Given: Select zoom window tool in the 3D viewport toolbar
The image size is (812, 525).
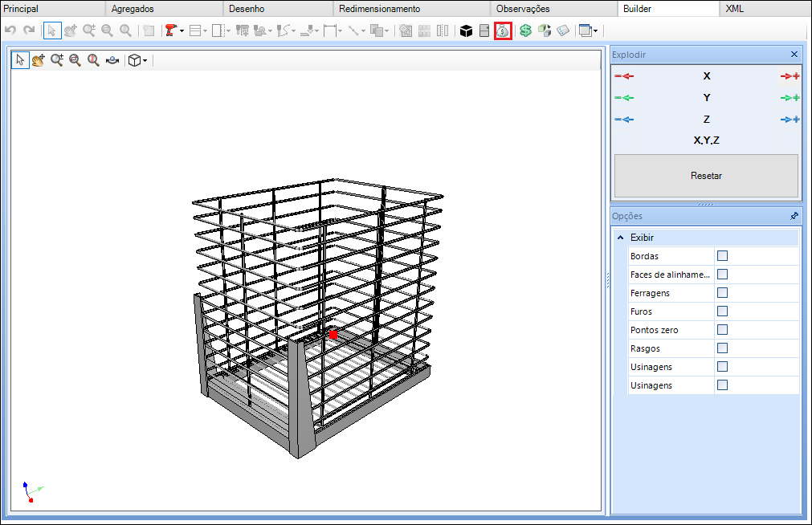Looking at the screenshot, I should pyautogui.click(x=75, y=60).
